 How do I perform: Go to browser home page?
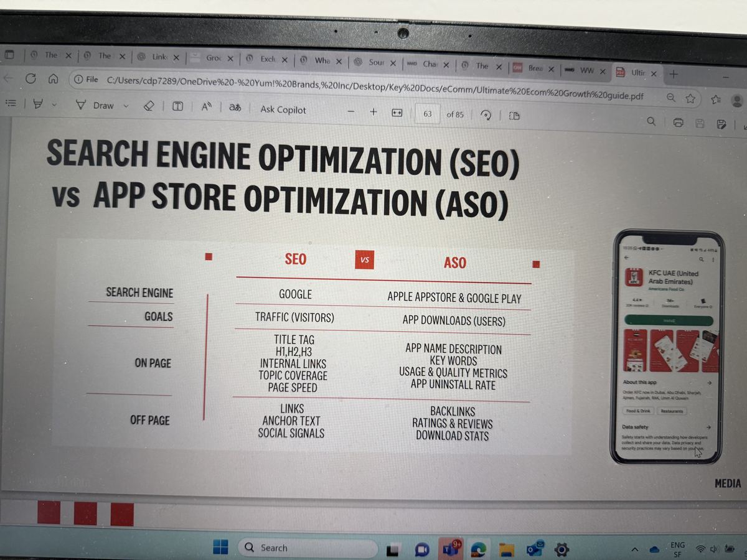(x=54, y=79)
